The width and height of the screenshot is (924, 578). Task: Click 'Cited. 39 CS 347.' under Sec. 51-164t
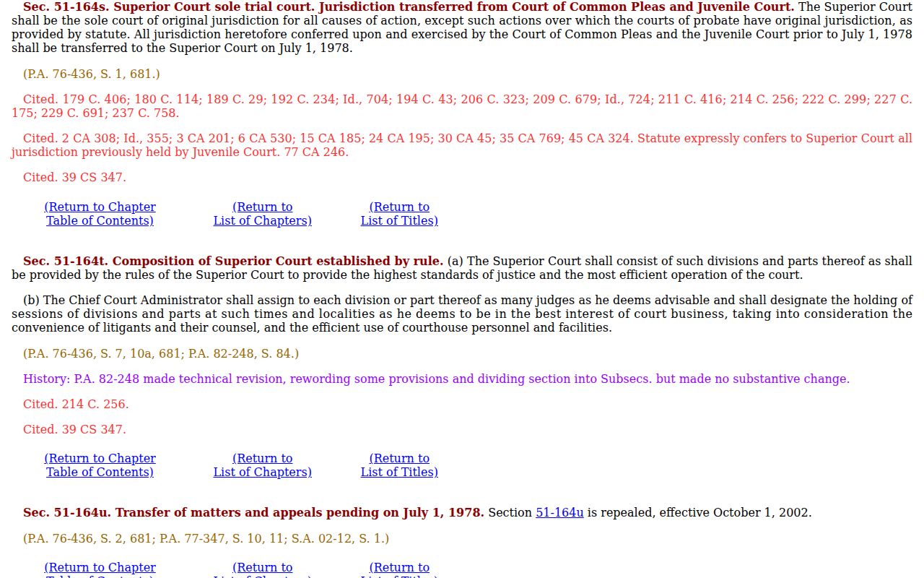[74, 429]
